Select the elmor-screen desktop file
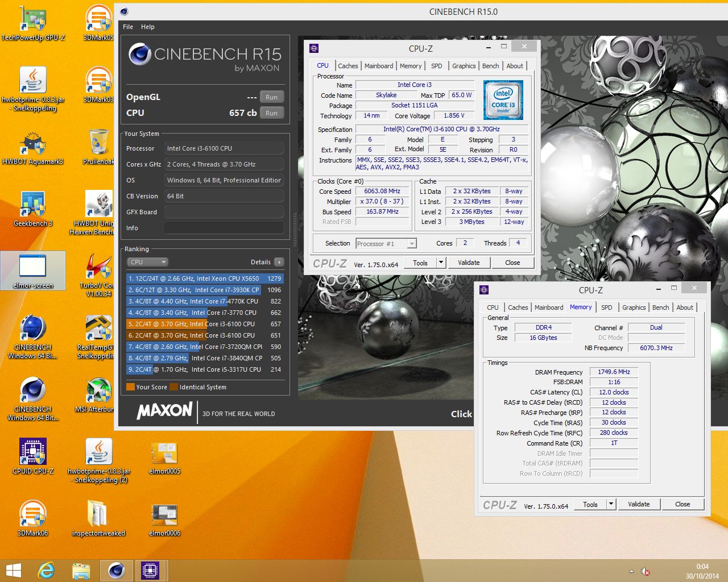Screen dimensions: 728x582 [x=33, y=271]
